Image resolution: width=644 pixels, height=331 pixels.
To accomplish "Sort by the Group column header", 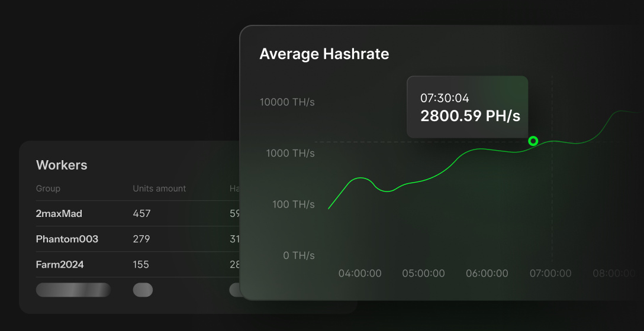I will tap(48, 189).
